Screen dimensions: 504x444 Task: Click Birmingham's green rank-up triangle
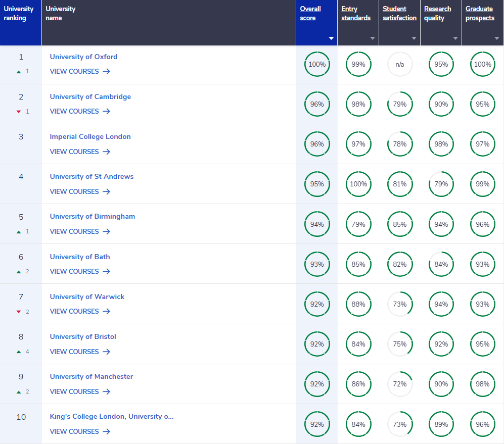19,232
